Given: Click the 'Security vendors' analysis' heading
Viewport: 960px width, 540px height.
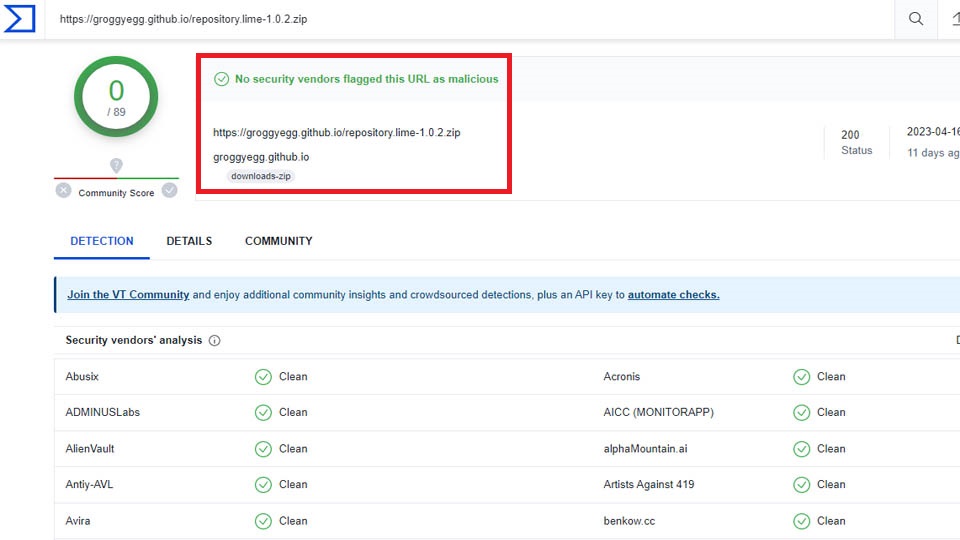Looking at the screenshot, I should coord(133,340).
